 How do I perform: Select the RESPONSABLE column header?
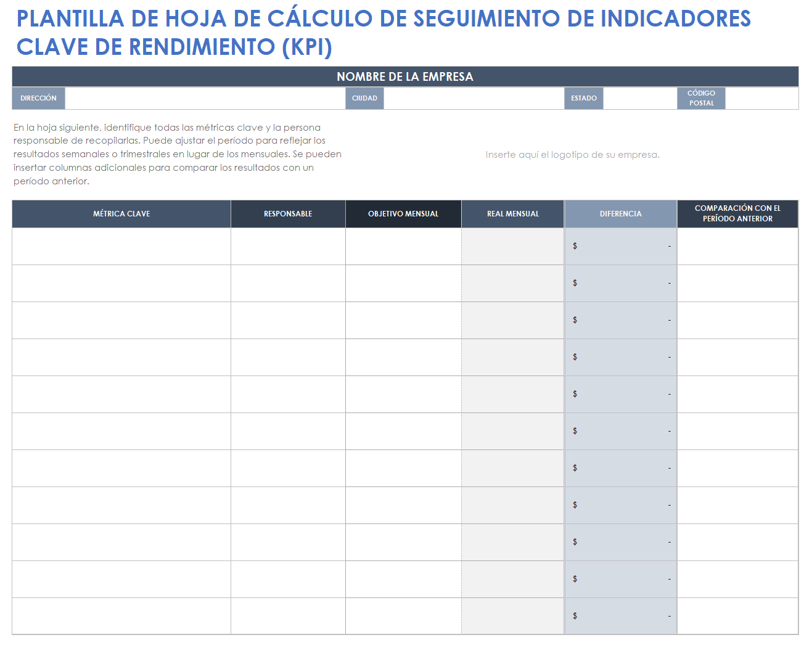click(288, 214)
